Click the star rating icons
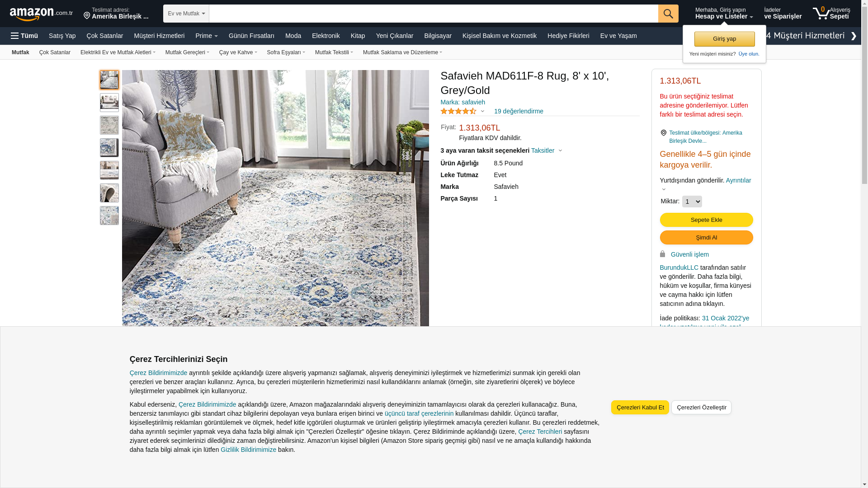Image resolution: width=868 pixels, height=488 pixels. [x=458, y=111]
